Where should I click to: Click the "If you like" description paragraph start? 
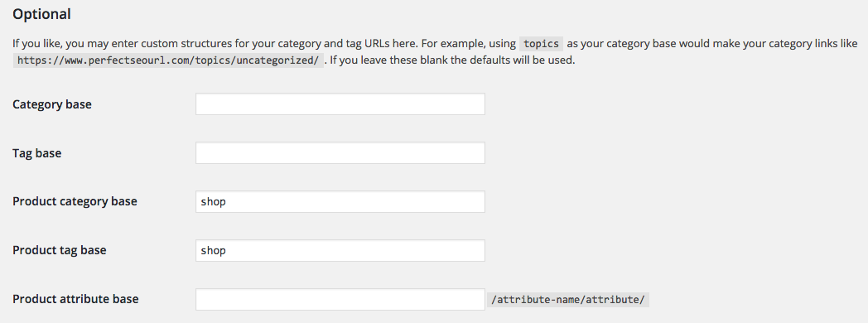[31, 44]
